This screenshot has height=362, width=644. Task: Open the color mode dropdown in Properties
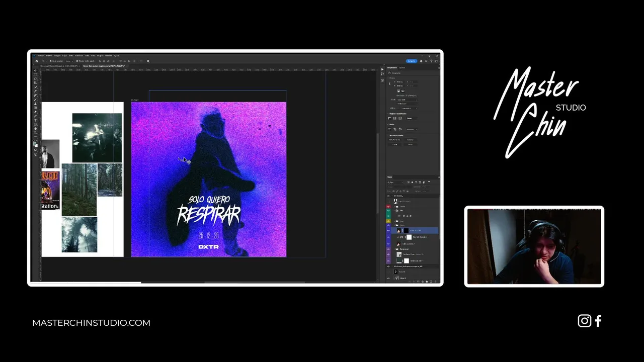pyautogui.click(x=407, y=100)
